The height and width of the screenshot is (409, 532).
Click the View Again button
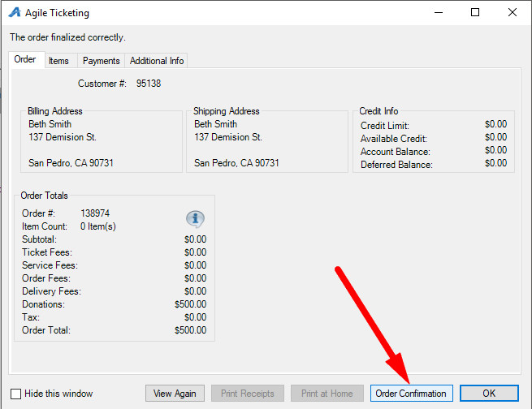(x=175, y=394)
